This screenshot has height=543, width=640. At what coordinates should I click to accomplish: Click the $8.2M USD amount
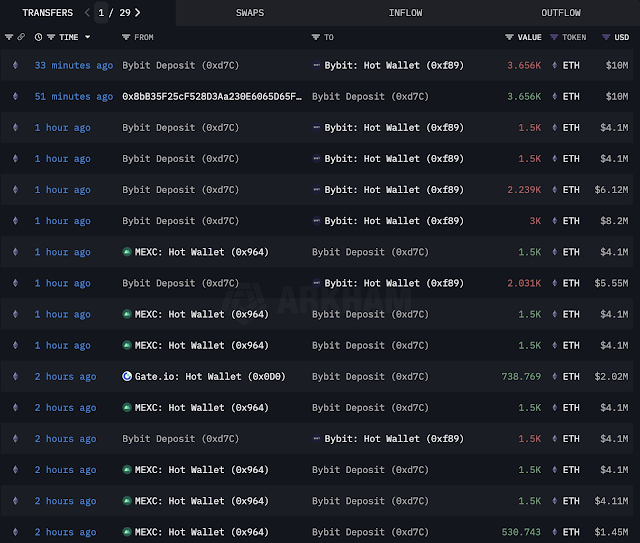pos(614,221)
